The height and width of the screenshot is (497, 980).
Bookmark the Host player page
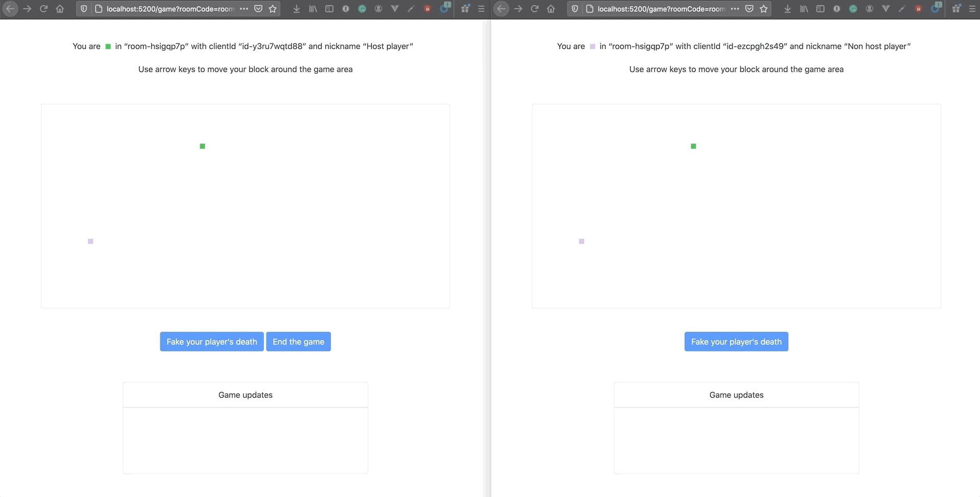273,9
